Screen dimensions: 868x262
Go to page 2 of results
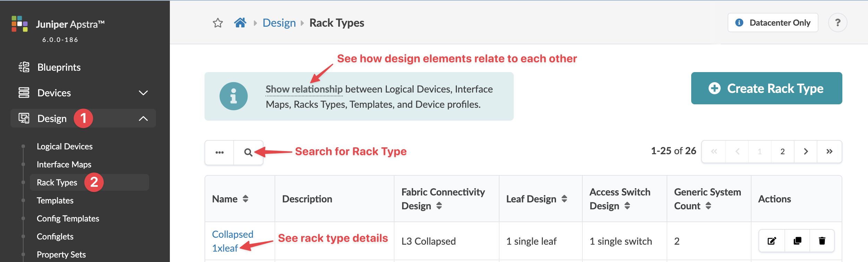click(x=782, y=152)
